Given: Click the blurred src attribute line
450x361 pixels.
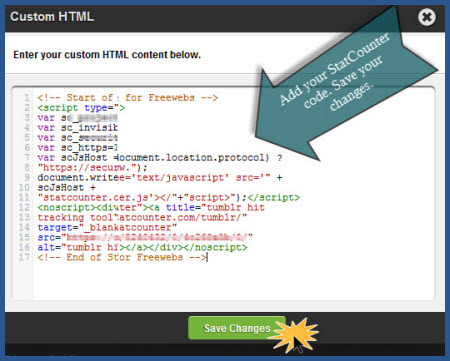Looking at the screenshot, I should [x=145, y=238].
